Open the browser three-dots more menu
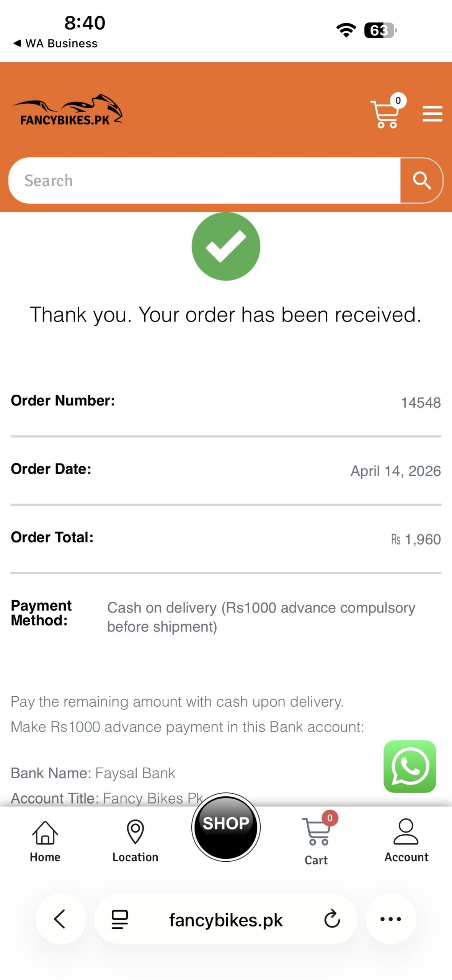This screenshot has height=980, width=452. tap(390, 919)
